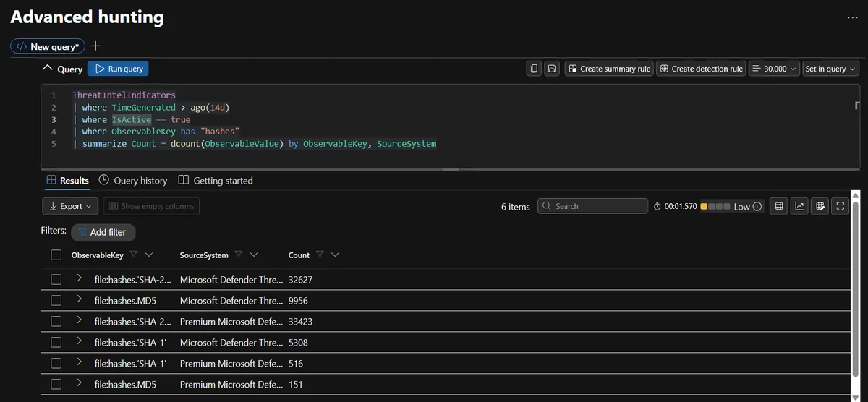
Task: Expand the row with Count 5308
Action: coord(80,341)
